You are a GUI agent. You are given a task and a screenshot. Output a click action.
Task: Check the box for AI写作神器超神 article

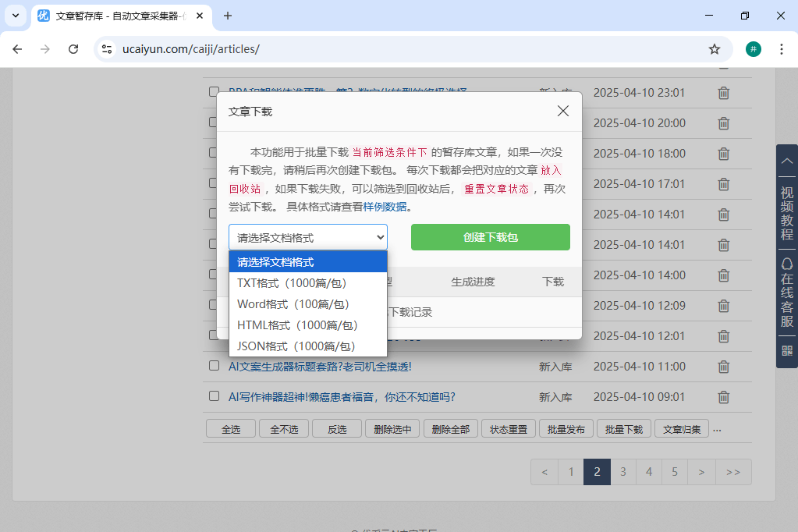pos(214,396)
